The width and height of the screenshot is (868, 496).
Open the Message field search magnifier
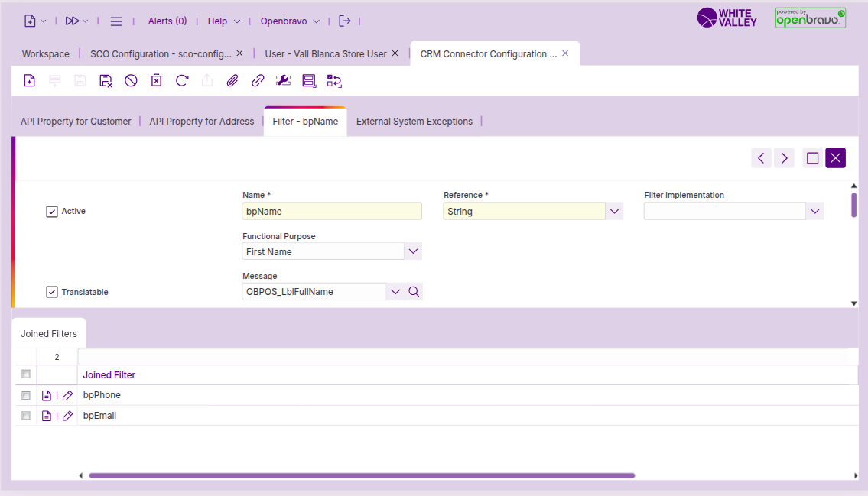pyautogui.click(x=414, y=291)
